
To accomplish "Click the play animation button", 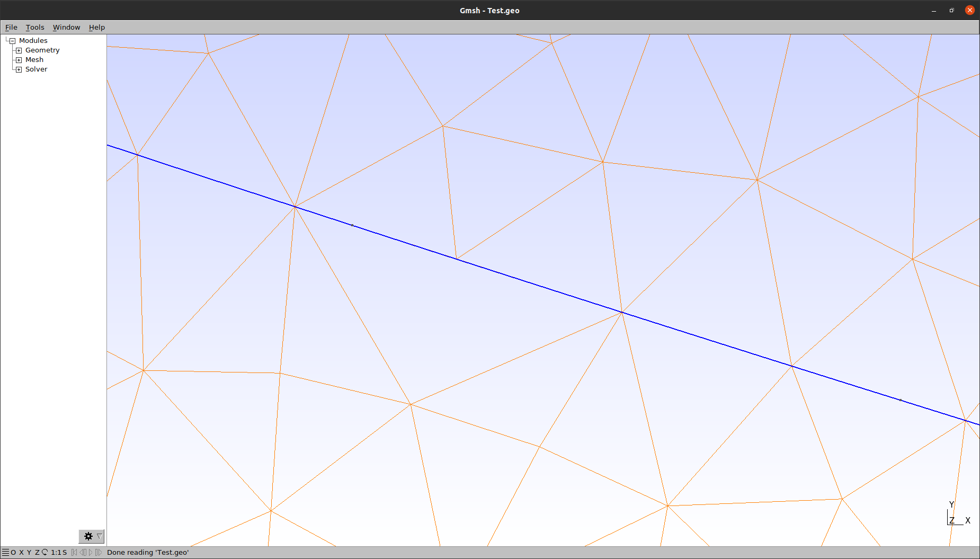I will [x=91, y=552].
